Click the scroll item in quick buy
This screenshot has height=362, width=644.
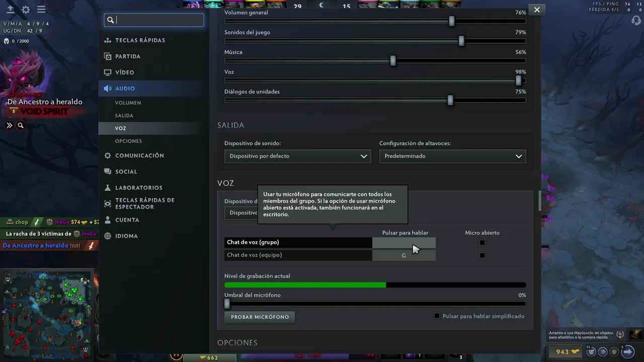point(636,334)
